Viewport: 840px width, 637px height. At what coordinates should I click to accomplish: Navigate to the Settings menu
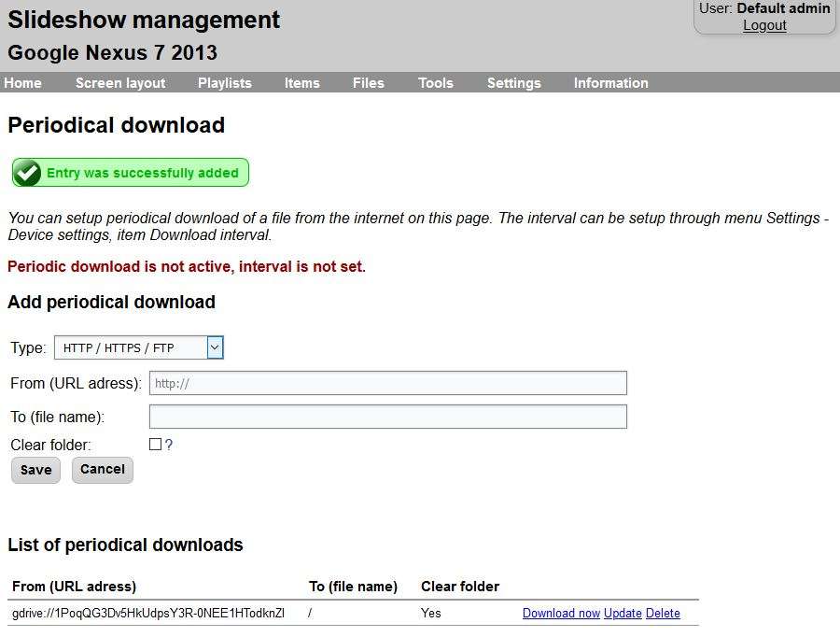[x=514, y=83]
